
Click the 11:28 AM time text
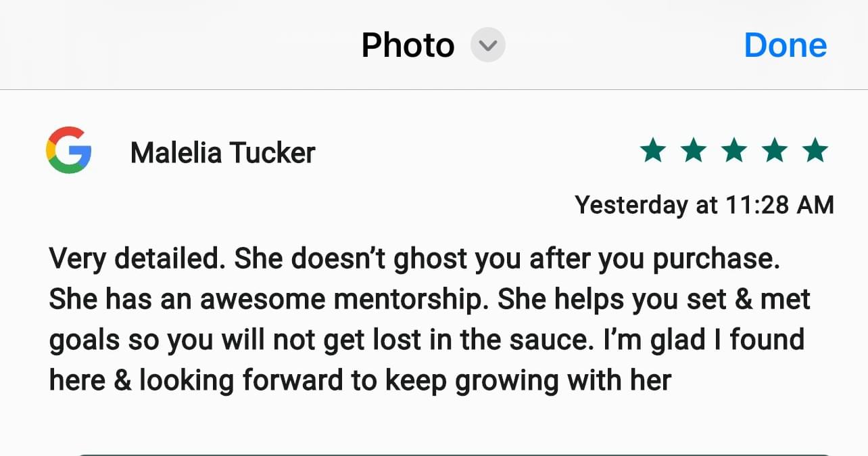pos(779,204)
